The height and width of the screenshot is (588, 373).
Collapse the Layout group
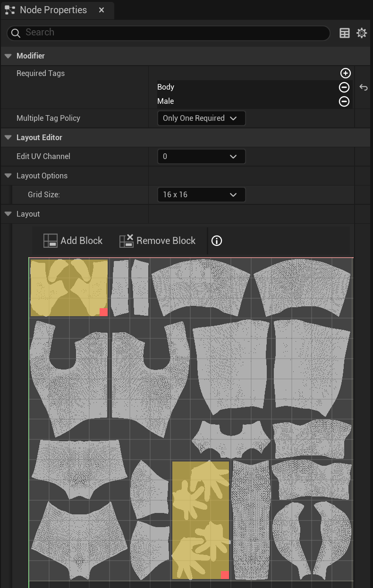[x=8, y=214]
